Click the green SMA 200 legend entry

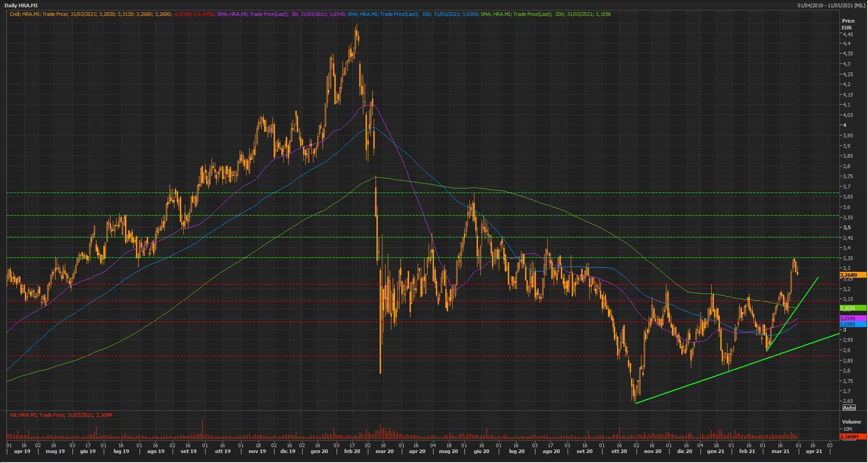(x=545, y=14)
